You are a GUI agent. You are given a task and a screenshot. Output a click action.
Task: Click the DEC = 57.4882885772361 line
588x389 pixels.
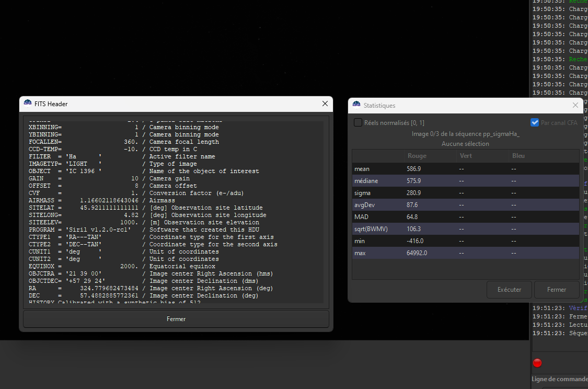tap(144, 295)
